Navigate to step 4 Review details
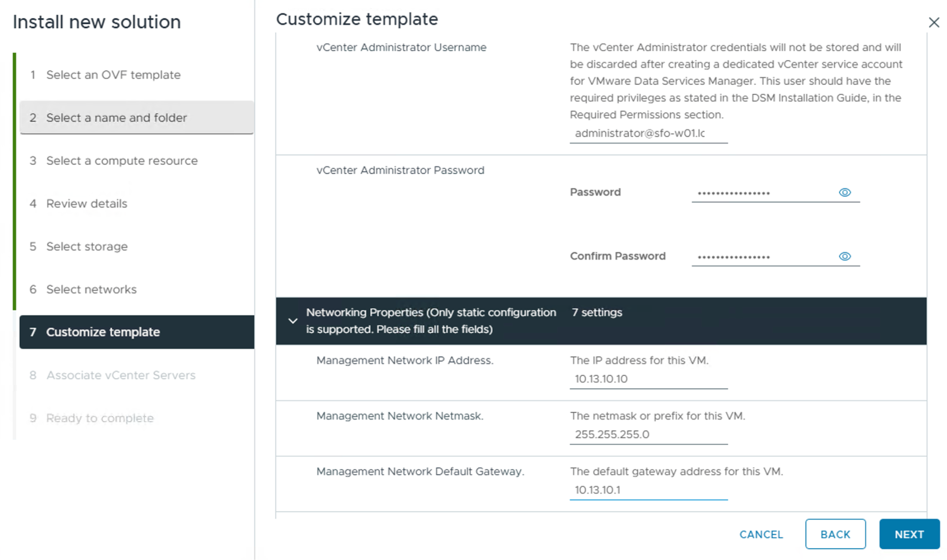The image size is (947, 560). point(86,204)
